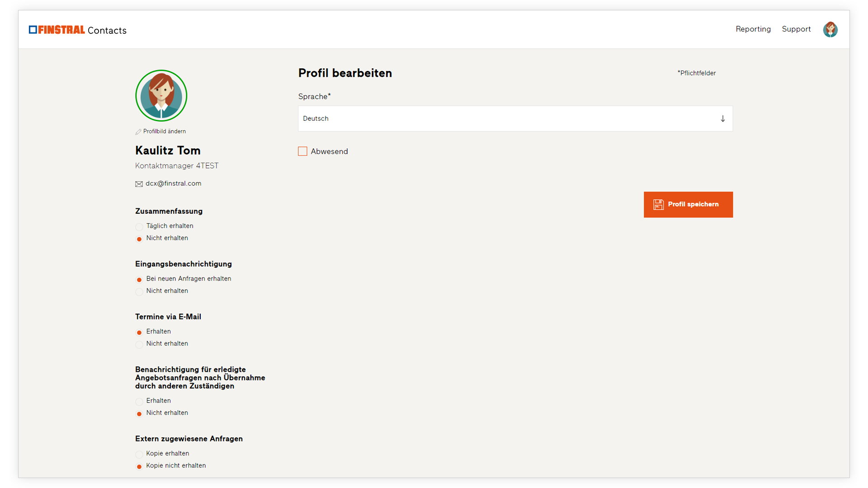Screen dimensions: 868x488
Task: Toggle the Abwesend checkbox
Action: 302,151
